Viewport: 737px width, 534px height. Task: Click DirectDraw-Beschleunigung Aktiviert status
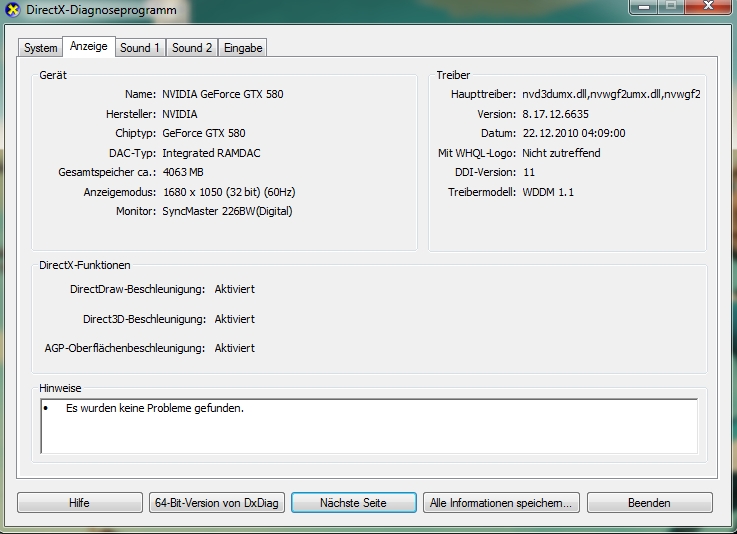[x=235, y=289]
